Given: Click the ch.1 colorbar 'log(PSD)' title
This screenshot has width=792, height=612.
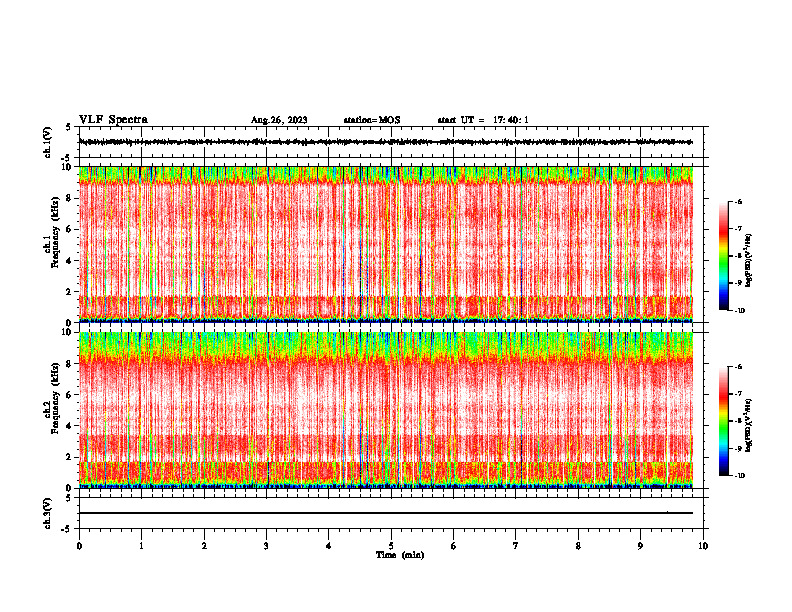Looking at the screenshot, I should click(749, 260).
